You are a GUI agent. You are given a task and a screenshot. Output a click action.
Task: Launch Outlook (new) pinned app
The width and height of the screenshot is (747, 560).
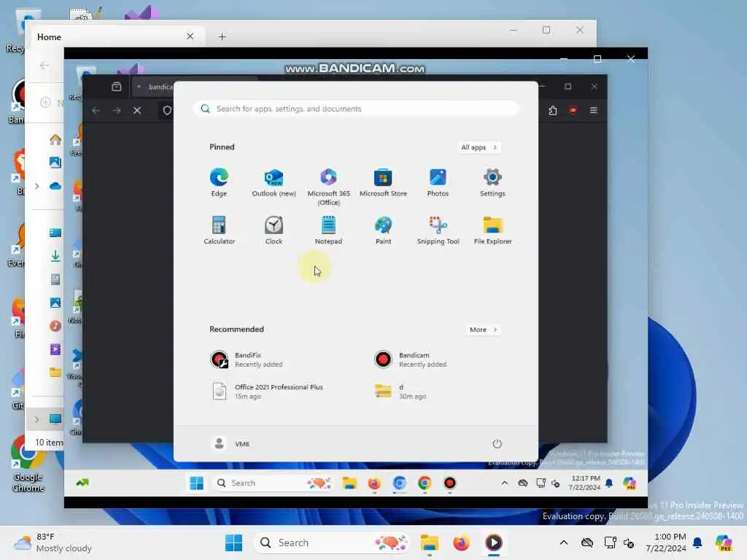coord(274,182)
